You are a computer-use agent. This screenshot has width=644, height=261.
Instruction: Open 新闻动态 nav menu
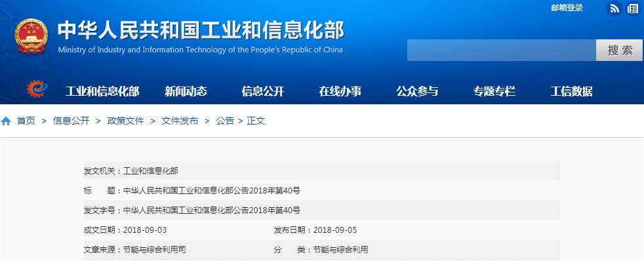click(x=186, y=91)
